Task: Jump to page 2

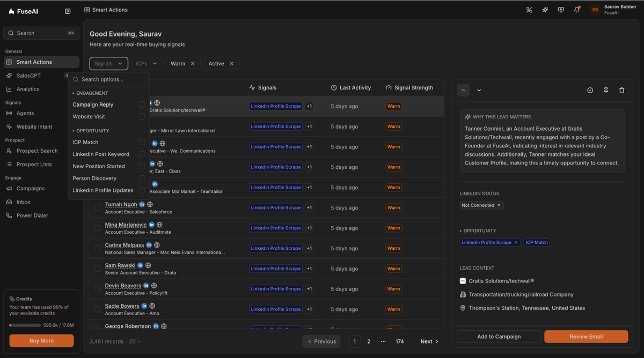Action: point(369,341)
